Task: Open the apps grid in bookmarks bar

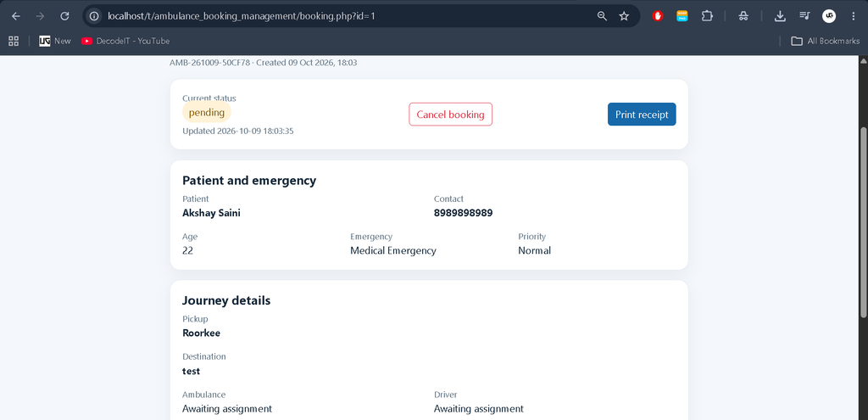Action: click(x=14, y=41)
